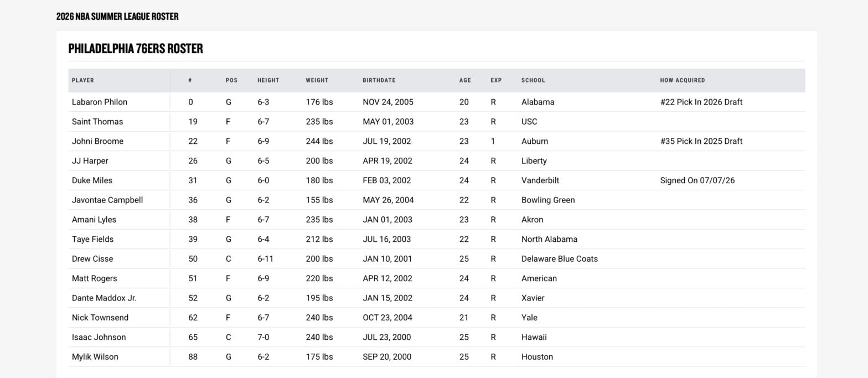Select player name Drew Cisse
Viewport: 868px width, 378px height.
tap(92, 259)
